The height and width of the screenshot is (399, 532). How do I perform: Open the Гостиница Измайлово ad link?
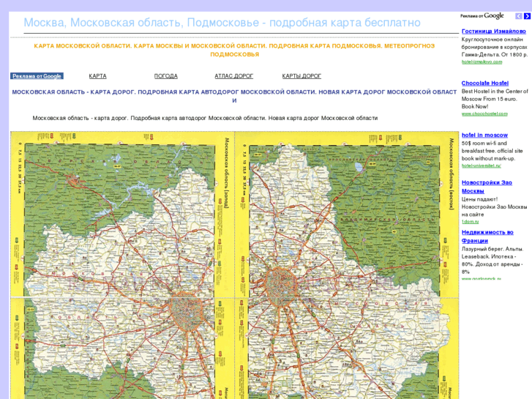tap(493, 31)
